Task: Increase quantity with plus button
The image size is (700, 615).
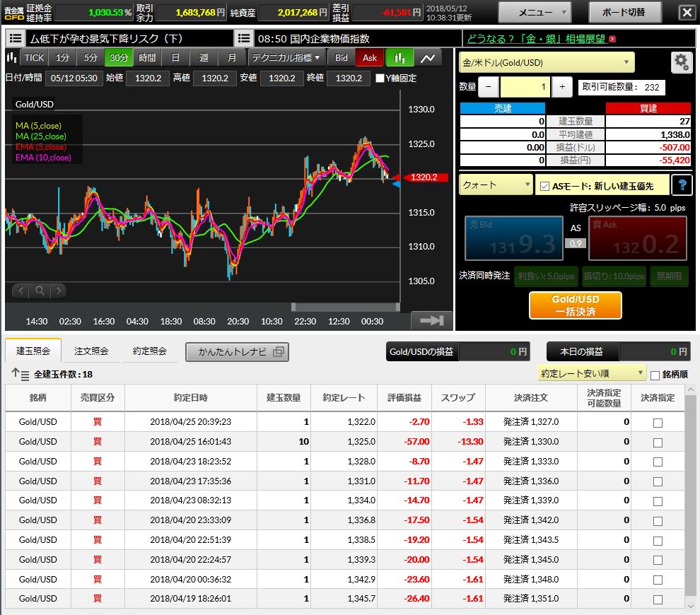Action: pos(562,86)
